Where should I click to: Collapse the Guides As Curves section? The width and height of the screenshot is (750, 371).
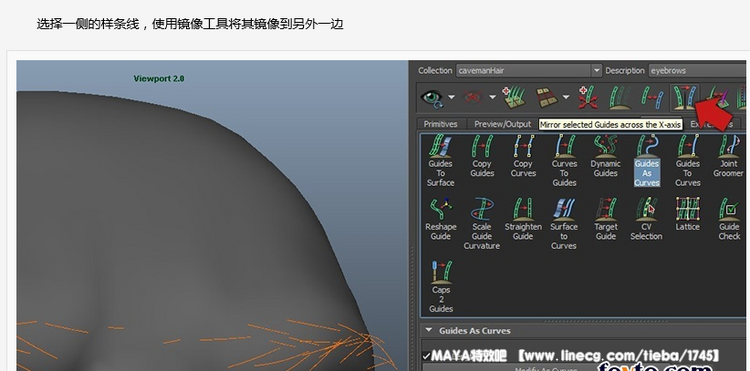429,330
